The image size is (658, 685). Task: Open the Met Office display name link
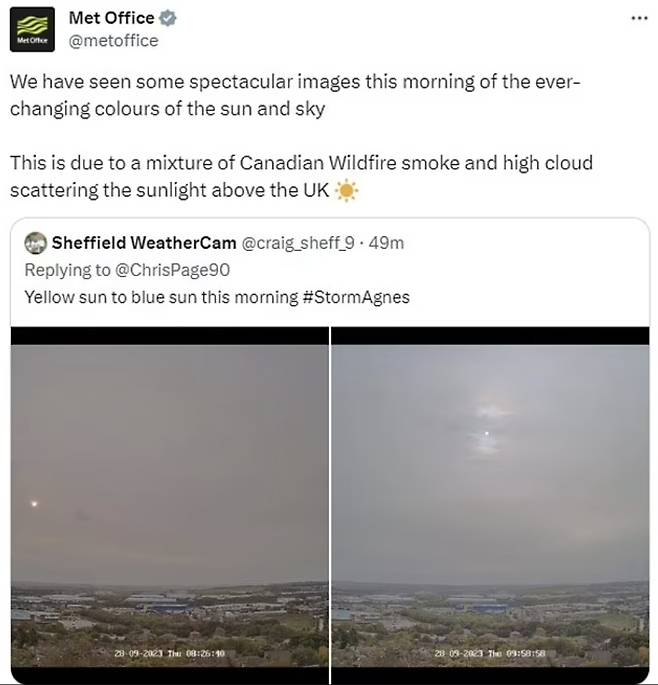[x=111, y=18]
